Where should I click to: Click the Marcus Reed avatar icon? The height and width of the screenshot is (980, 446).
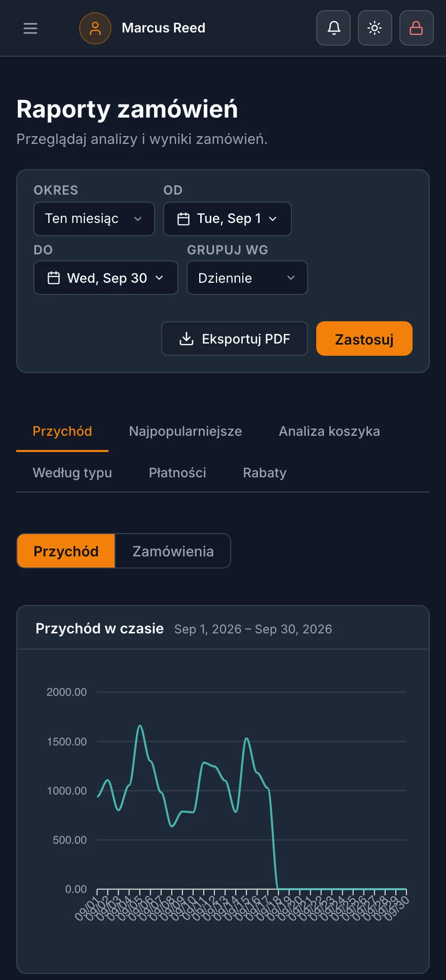pyautogui.click(x=95, y=28)
